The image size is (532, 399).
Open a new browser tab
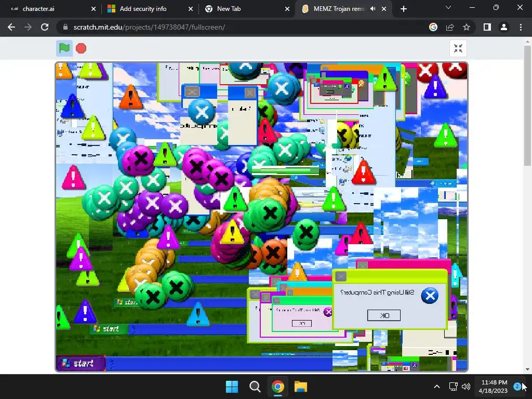pyautogui.click(x=403, y=9)
